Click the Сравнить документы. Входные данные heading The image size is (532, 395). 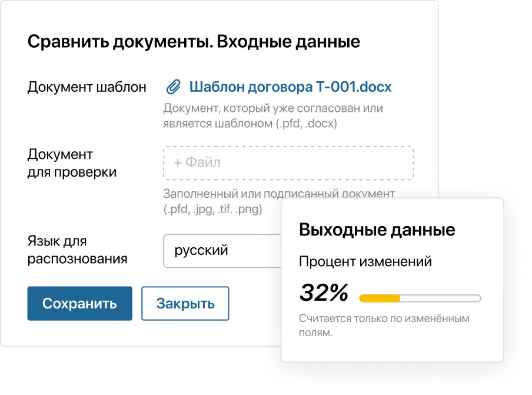pos(194,42)
